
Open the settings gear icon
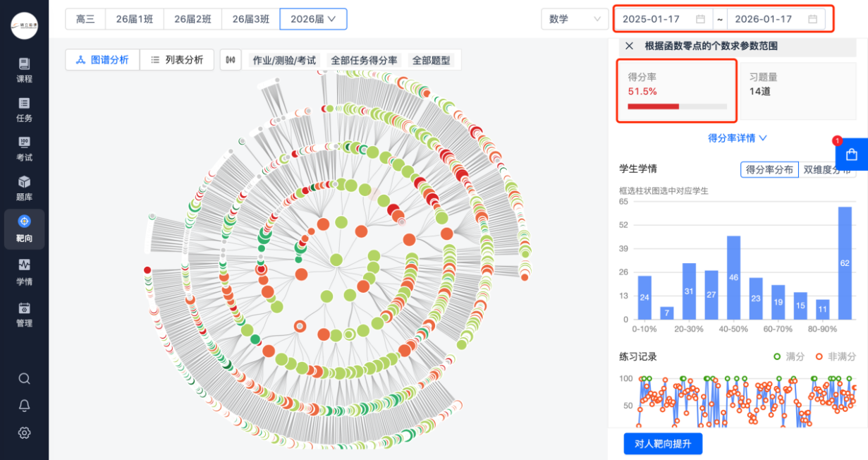click(24, 432)
